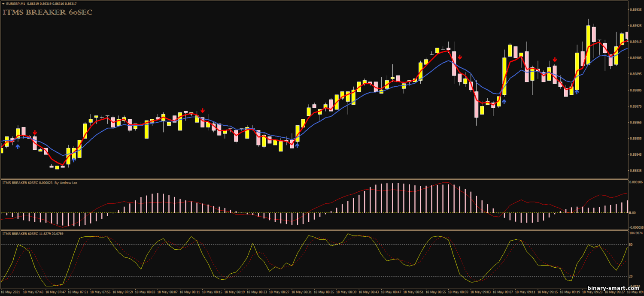The height and width of the screenshot is (296, 644).
Task: Click the '18 May 08:51' time label
Action: [413, 292]
